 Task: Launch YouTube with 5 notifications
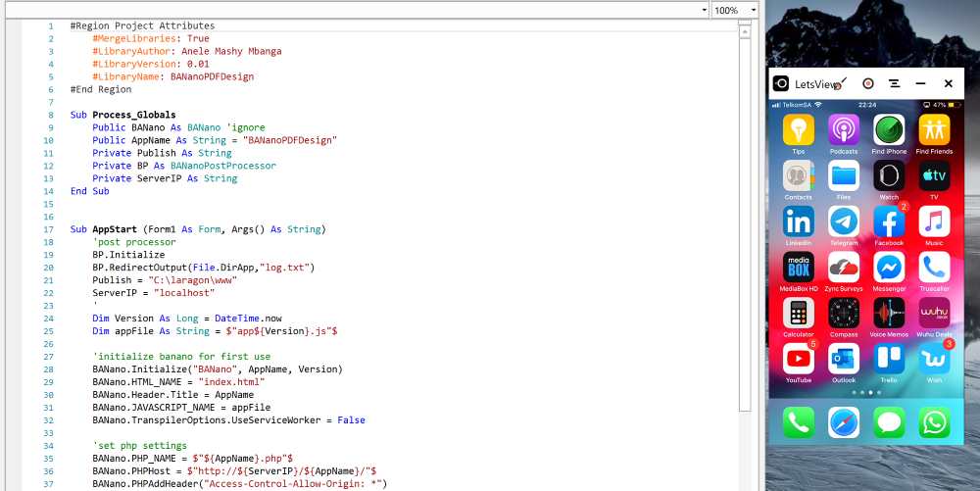coord(798,359)
